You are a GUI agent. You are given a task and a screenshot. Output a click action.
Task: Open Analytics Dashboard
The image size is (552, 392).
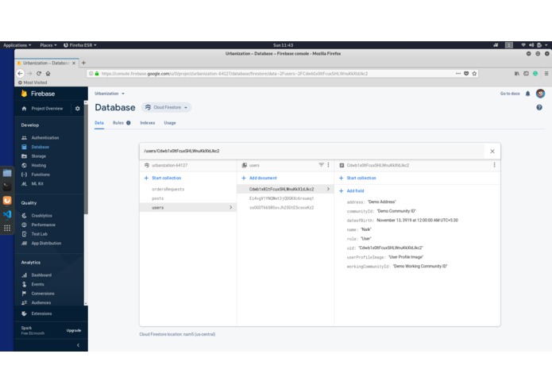(41, 275)
